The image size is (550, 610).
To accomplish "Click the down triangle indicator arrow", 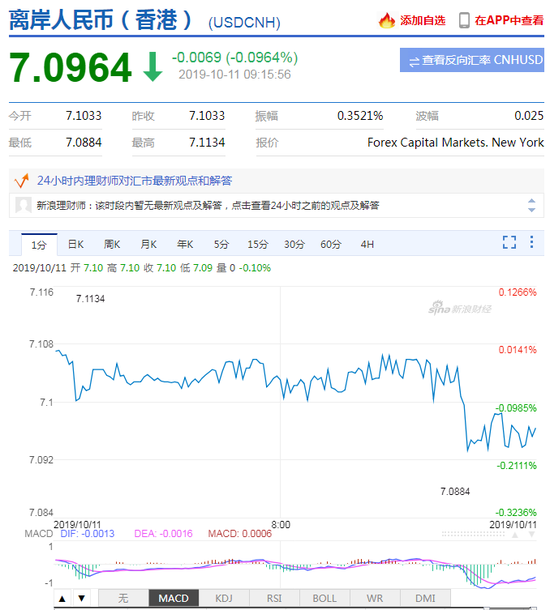I will pyautogui.click(x=81, y=598).
